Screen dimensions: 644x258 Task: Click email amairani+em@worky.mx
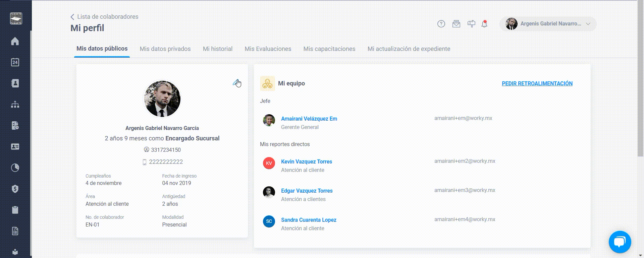pyautogui.click(x=463, y=118)
